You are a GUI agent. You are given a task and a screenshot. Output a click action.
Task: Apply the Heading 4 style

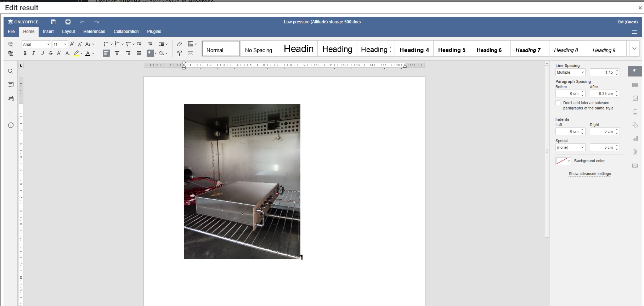point(414,49)
